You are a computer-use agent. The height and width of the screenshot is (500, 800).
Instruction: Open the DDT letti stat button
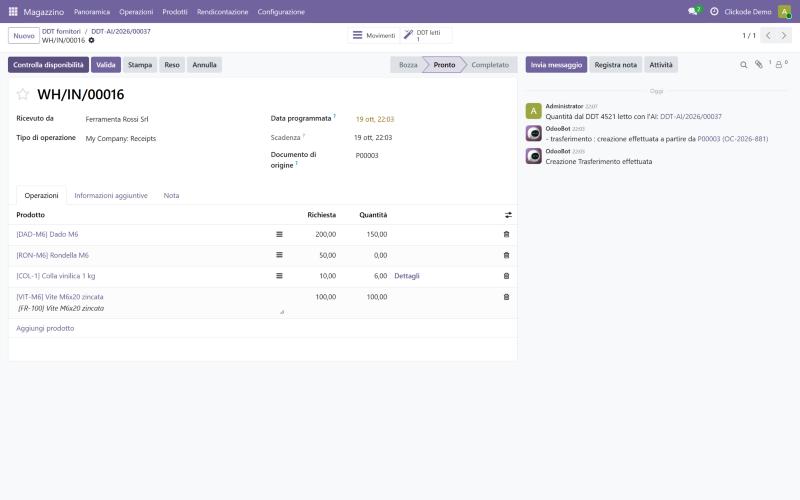pyautogui.click(x=427, y=35)
